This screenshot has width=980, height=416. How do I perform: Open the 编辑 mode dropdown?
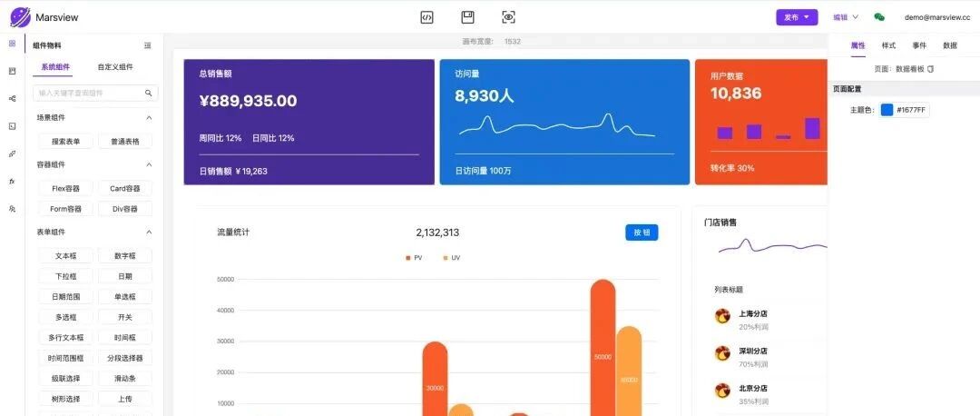(845, 17)
